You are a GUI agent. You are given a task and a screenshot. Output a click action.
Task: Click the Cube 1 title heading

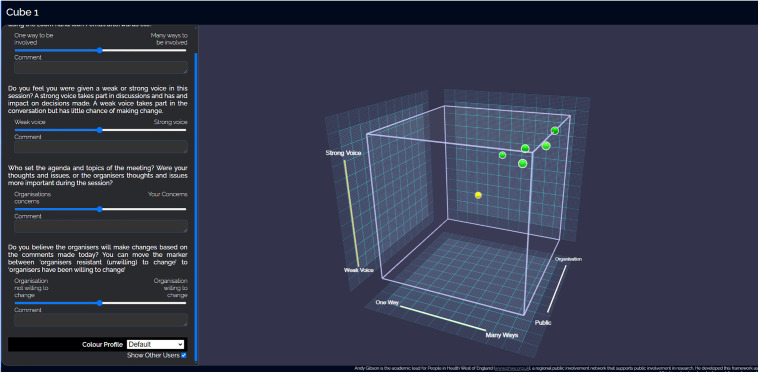22,12
